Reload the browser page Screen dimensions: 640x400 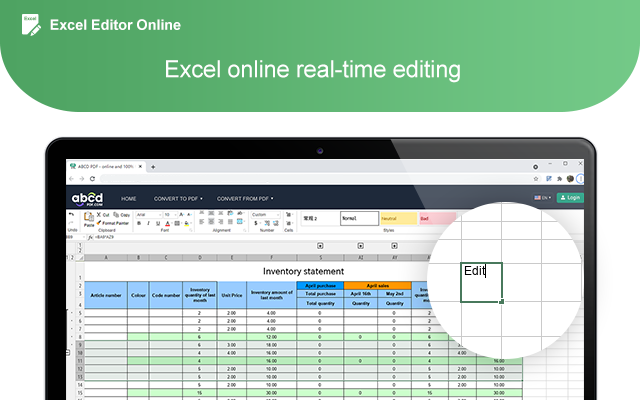(92, 179)
